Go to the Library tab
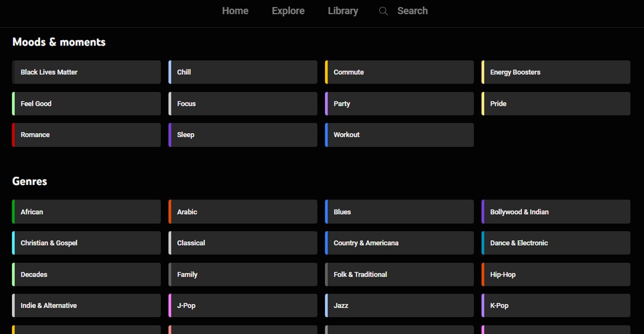This screenshot has width=644, height=334. [343, 11]
